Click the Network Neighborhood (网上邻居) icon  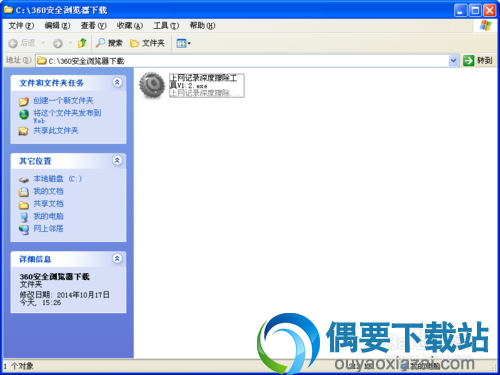[x=24, y=229]
